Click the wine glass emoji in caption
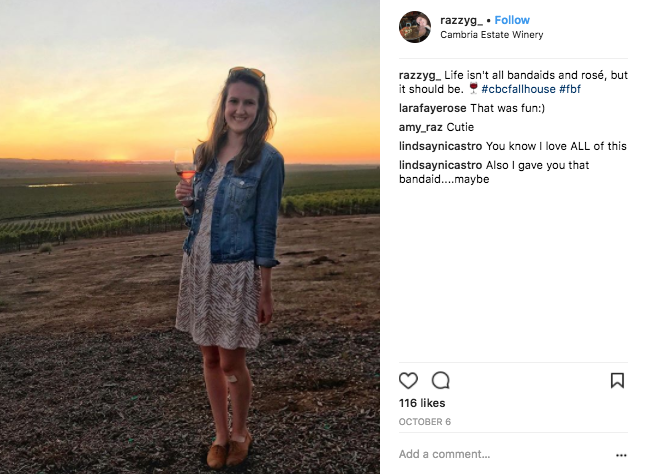Image resolution: width=646 pixels, height=474 pixels. [x=473, y=88]
